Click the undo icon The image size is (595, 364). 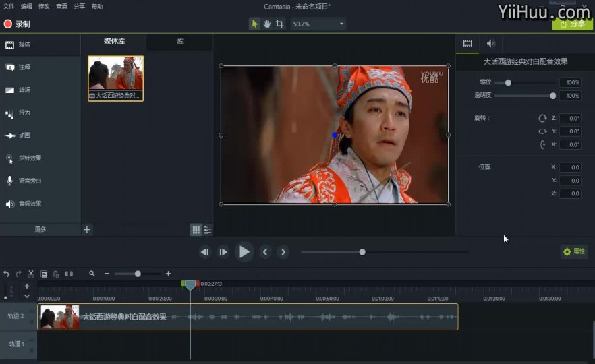(x=6, y=274)
